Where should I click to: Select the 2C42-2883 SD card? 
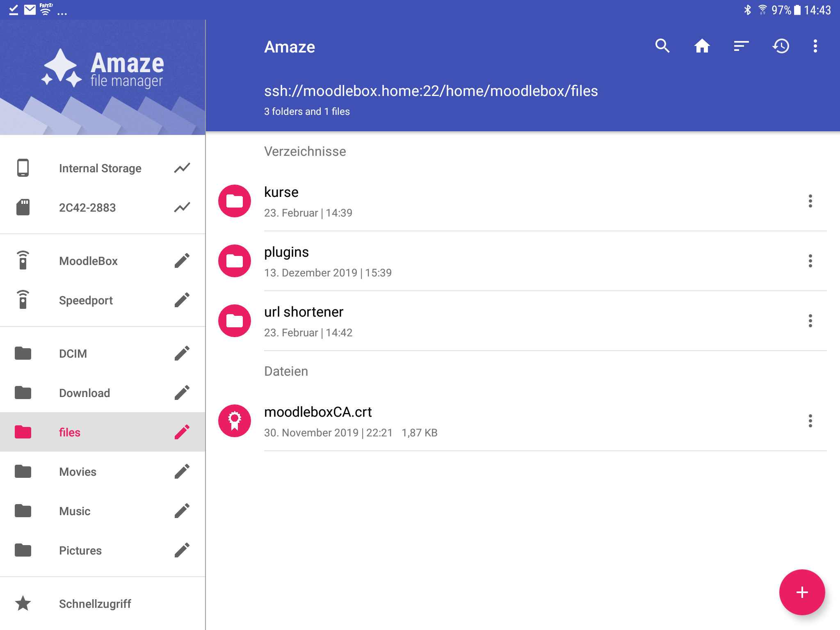103,208
